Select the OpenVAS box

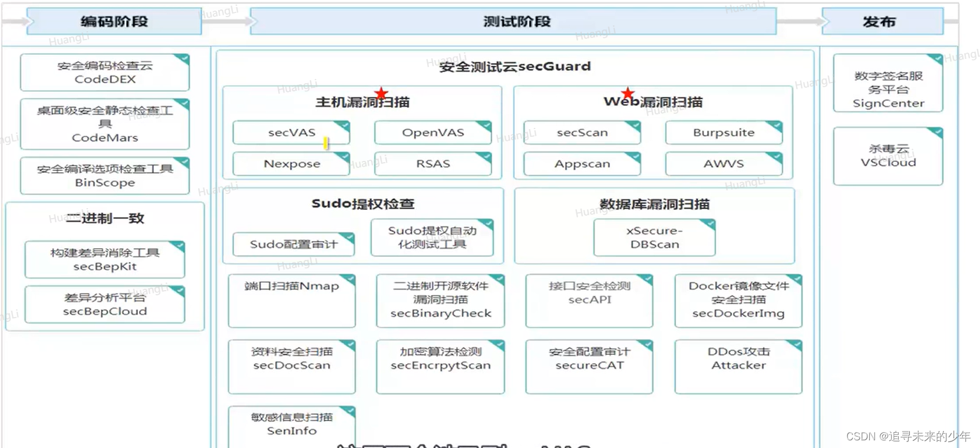click(x=433, y=133)
